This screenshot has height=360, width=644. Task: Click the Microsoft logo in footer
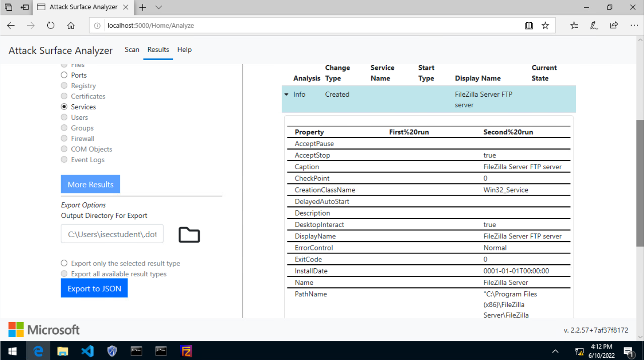[x=44, y=330]
